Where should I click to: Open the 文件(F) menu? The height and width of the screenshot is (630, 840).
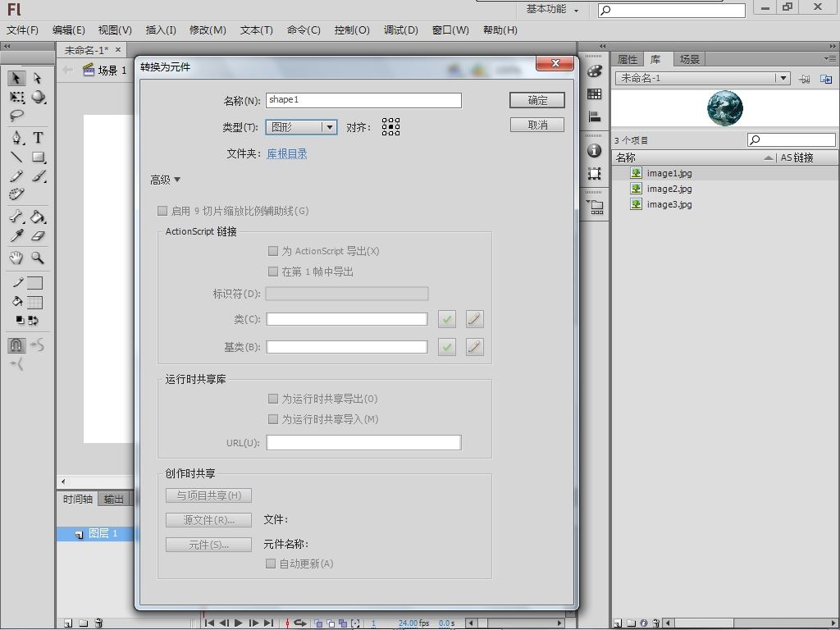click(x=22, y=30)
